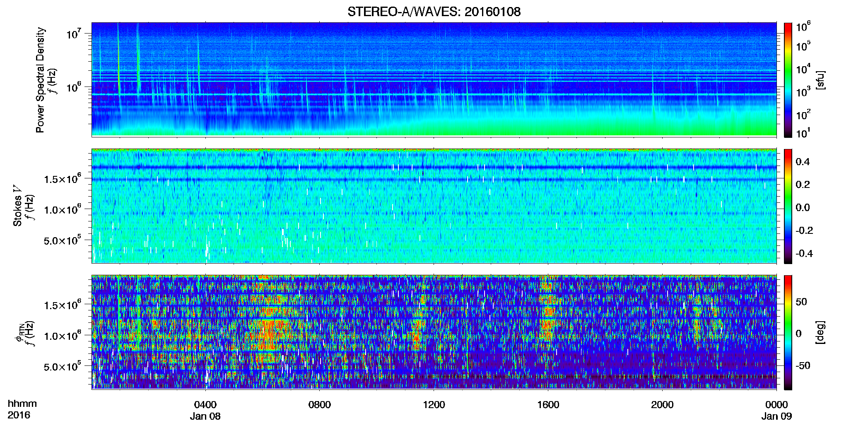
Task: Select the 1.5×10^6 tick of φ RTN panel
Action: coord(63,305)
